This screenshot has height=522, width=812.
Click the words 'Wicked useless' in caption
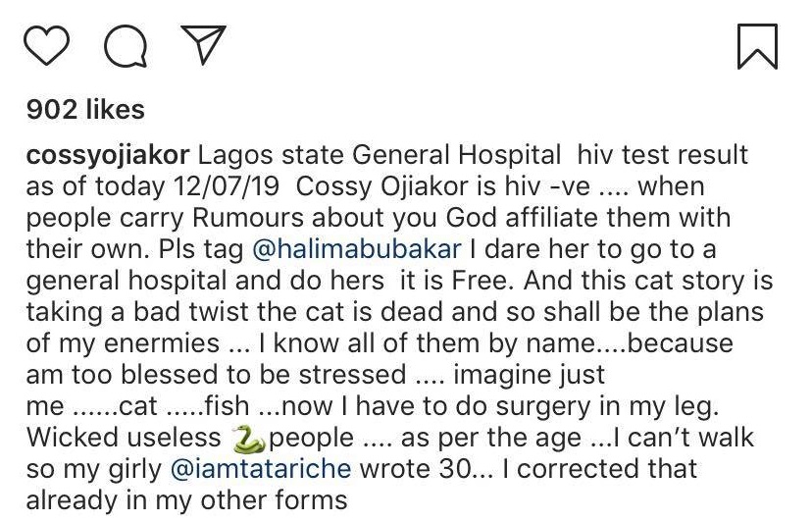(x=124, y=438)
